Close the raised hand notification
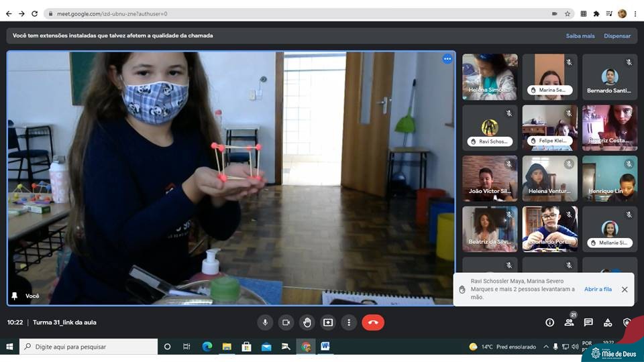This screenshot has height=362, width=644. 625,289
